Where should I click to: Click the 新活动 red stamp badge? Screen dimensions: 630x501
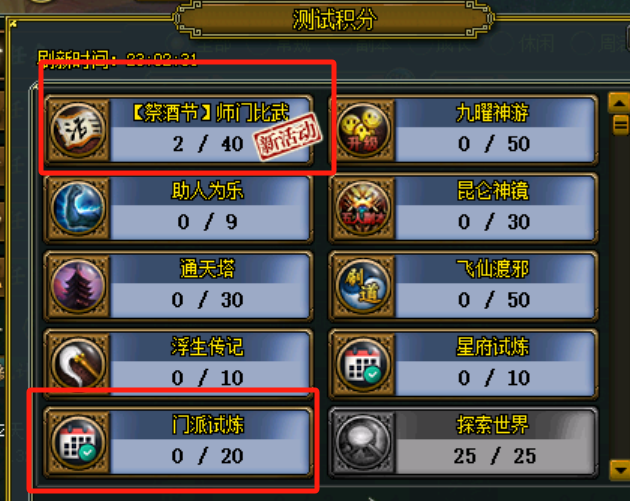click(288, 137)
